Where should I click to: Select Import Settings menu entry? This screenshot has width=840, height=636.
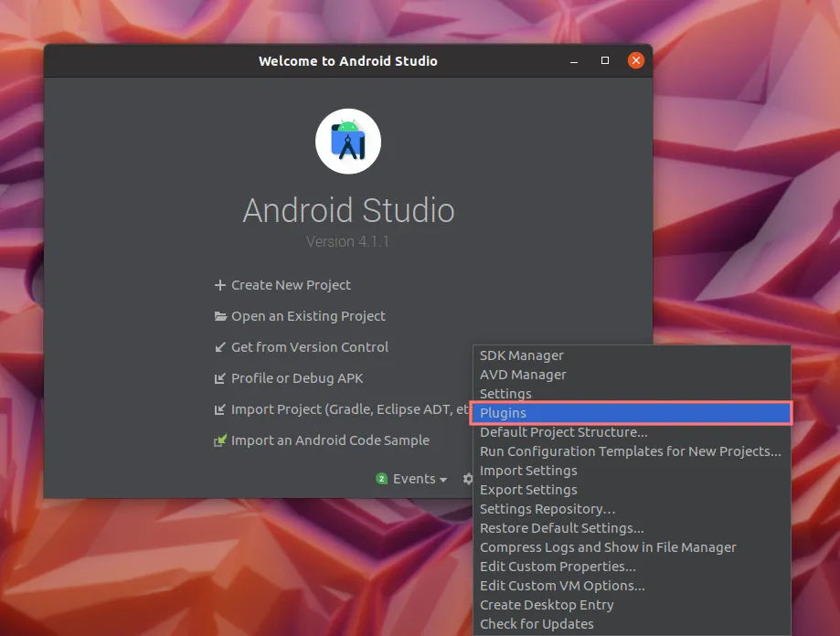[632, 471]
